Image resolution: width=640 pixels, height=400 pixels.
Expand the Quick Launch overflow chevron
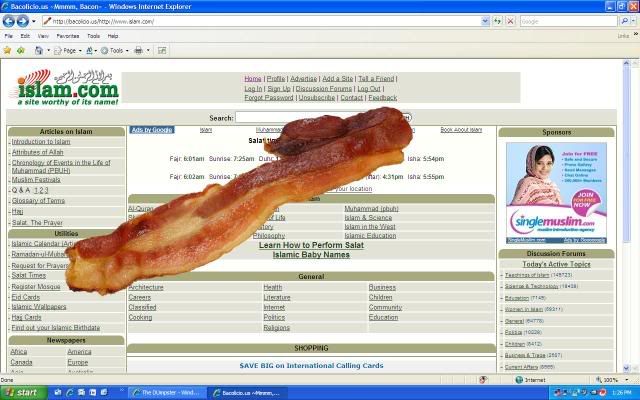[121, 391]
